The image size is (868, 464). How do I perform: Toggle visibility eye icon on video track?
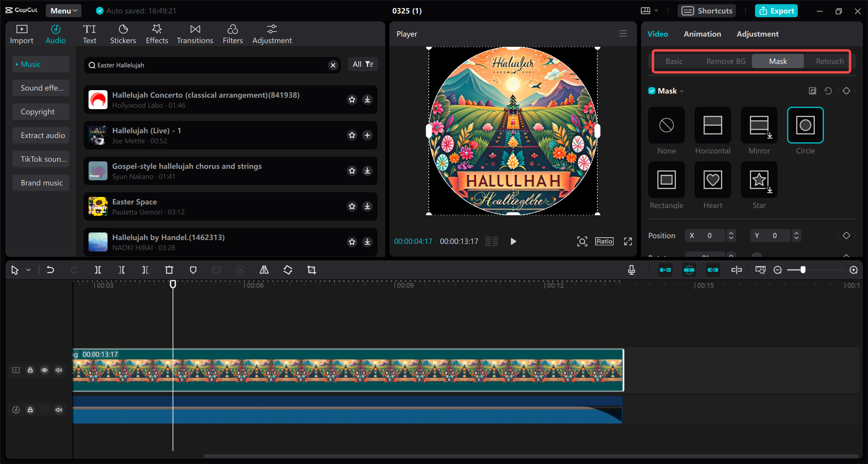tap(44, 370)
